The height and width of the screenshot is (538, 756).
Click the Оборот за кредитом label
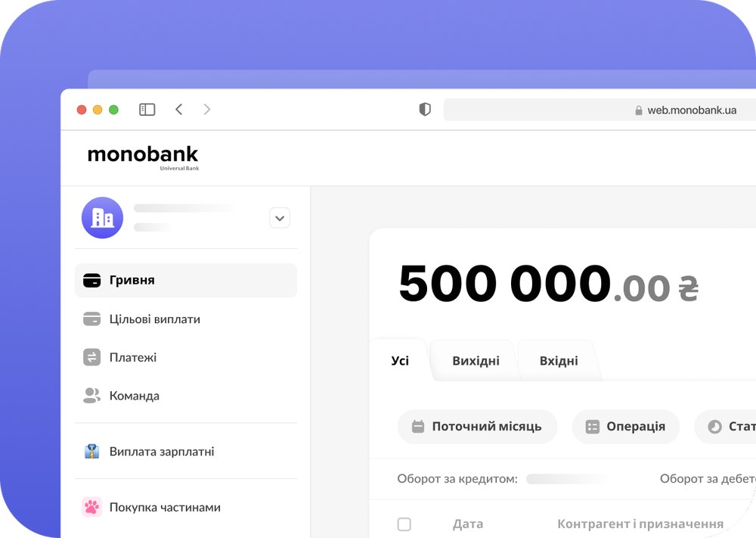[x=457, y=479]
